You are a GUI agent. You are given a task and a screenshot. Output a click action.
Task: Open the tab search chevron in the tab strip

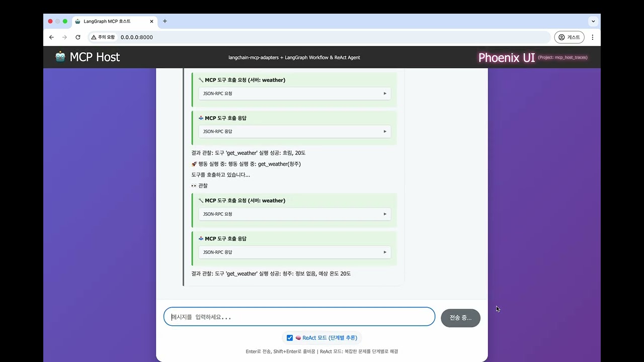click(593, 21)
